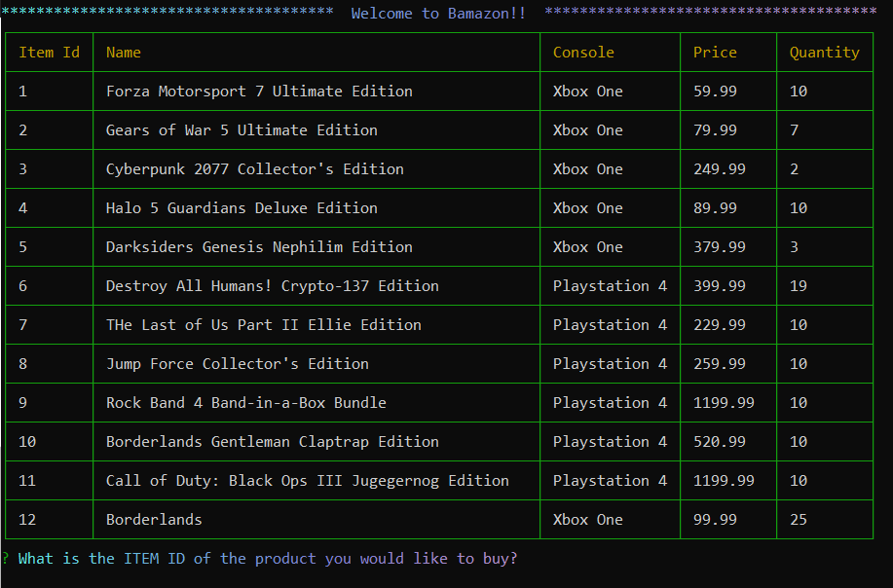Click price 79.99 for Gears of War

pos(715,130)
